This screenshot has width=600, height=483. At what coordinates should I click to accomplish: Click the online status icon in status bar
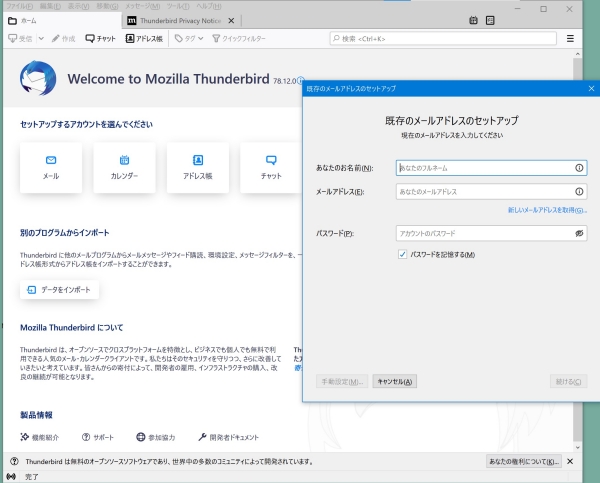[11, 477]
